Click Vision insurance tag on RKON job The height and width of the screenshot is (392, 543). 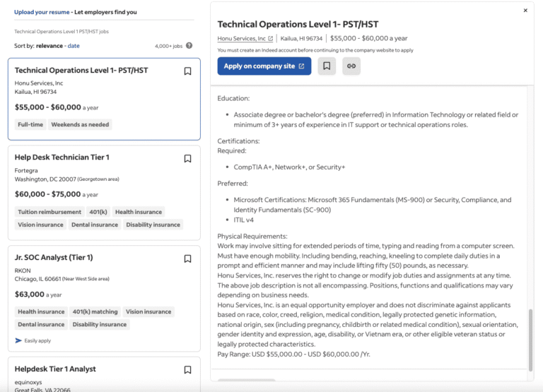[x=148, y=311]
